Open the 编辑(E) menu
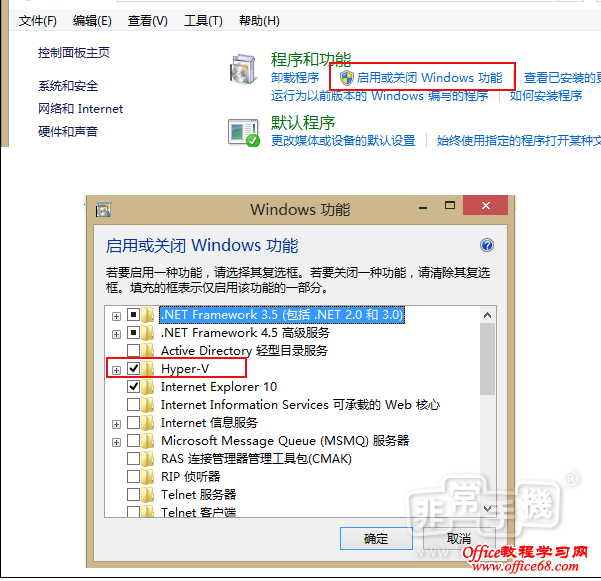The width and height of the screenshot is (601, 581). pyautogui.click(x=92, y=21)
